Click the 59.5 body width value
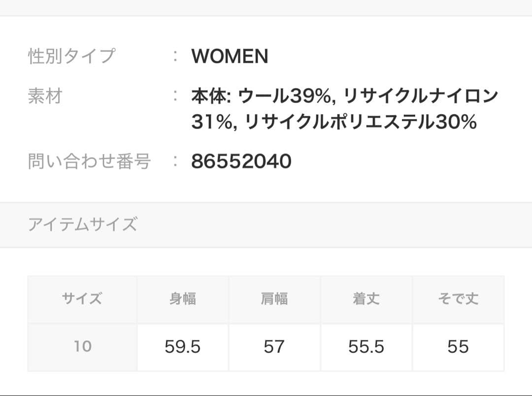Screen dimensions: 532x396 pos(183,347)
